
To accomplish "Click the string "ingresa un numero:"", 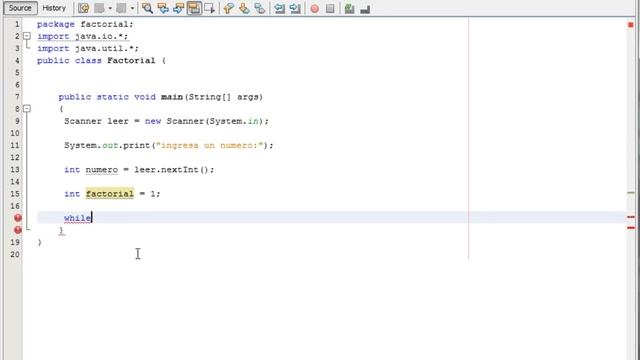I will coord(209,145).
